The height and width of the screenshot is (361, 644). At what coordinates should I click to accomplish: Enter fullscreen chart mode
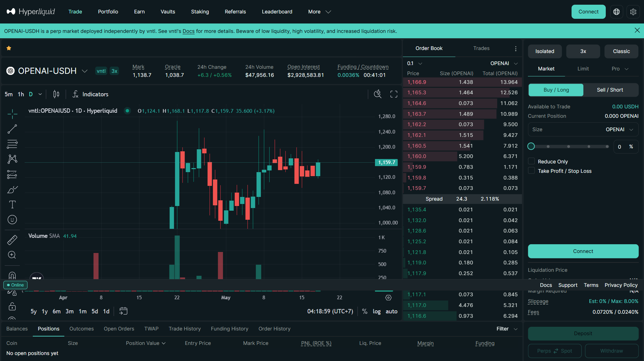[394, 94]
